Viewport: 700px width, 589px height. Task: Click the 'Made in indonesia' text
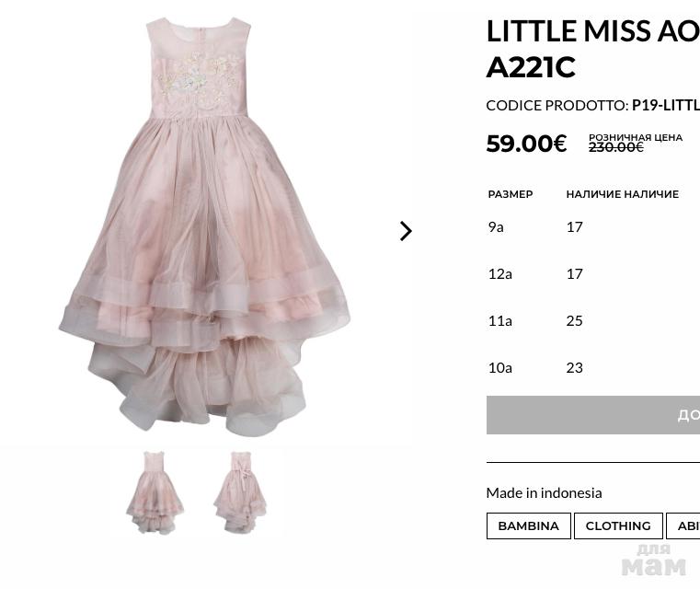pos(544,492)
